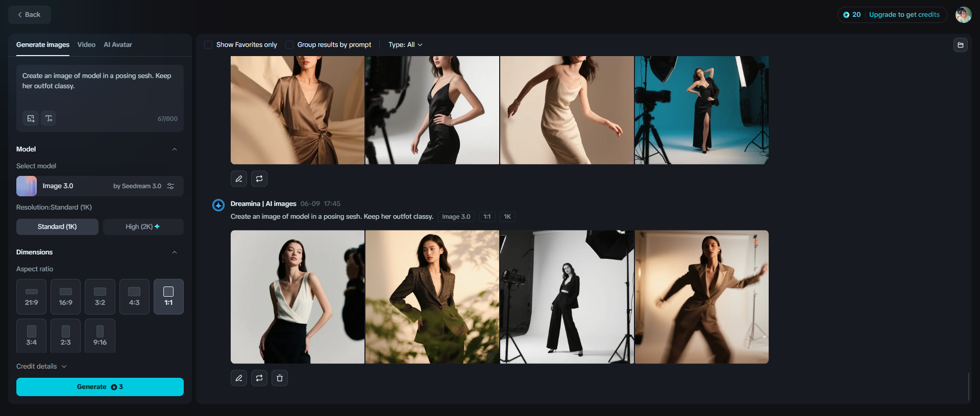The image size is (980, 416).
Task: Delete the generation using the trash icon
Action: coord(280,378)
